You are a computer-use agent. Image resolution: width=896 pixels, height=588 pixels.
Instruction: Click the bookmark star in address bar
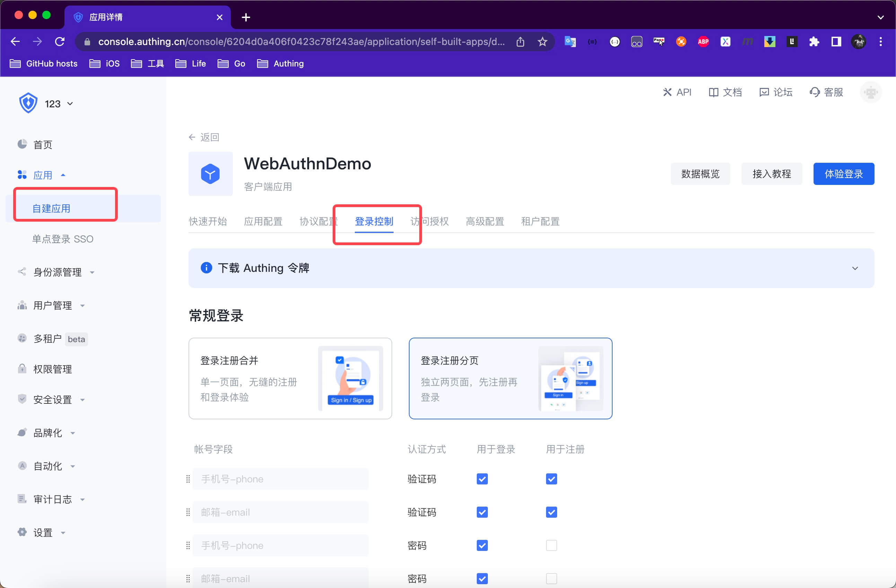[x=542, y=42]
